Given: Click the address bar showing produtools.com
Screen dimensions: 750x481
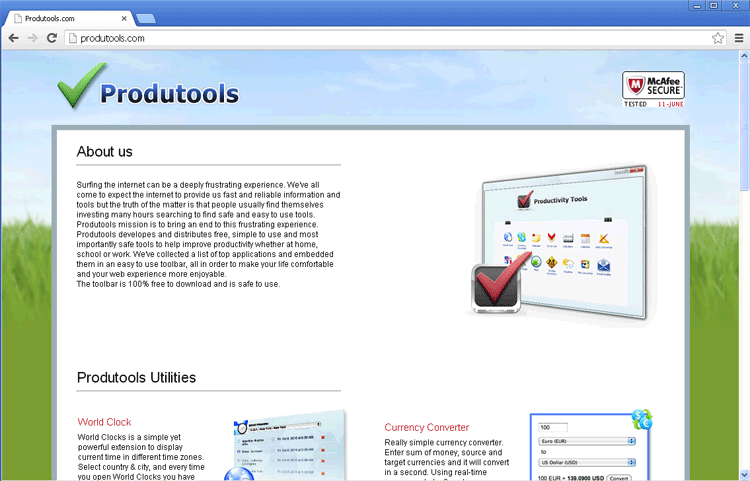Looking at the screenshot, I should [x=380, y=38].
